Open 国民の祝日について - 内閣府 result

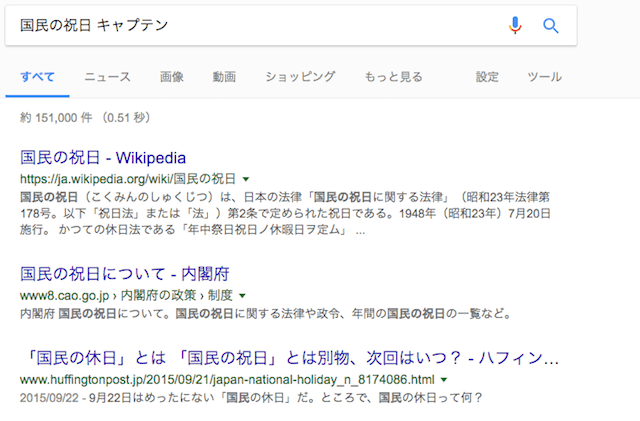[x=125, y=274]
